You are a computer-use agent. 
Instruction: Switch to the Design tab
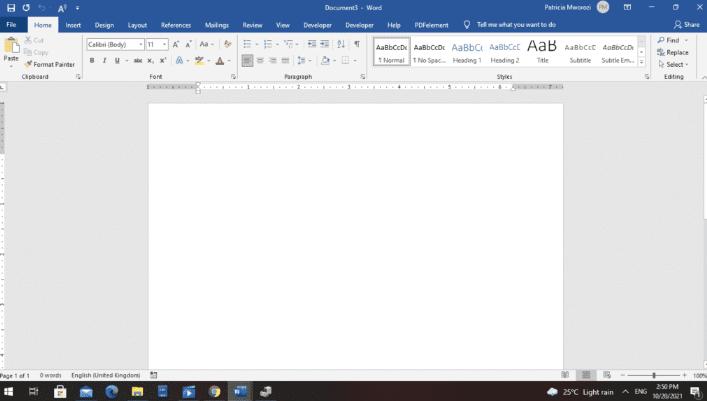point(104,25)
